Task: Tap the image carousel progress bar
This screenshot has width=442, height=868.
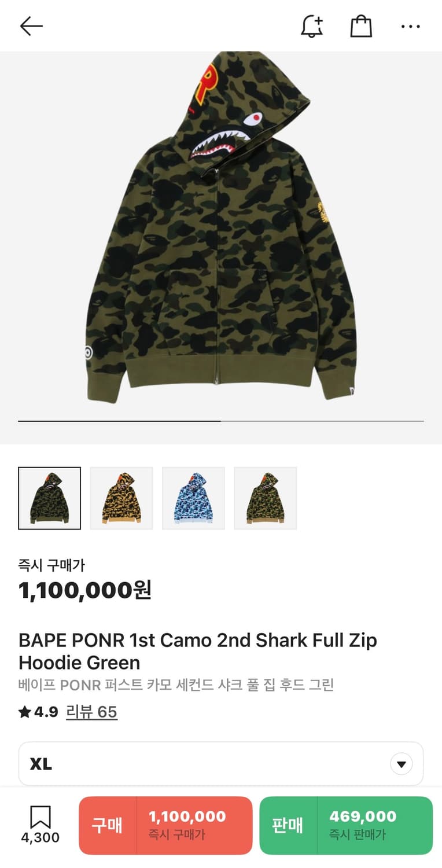Action: [221, 421]
